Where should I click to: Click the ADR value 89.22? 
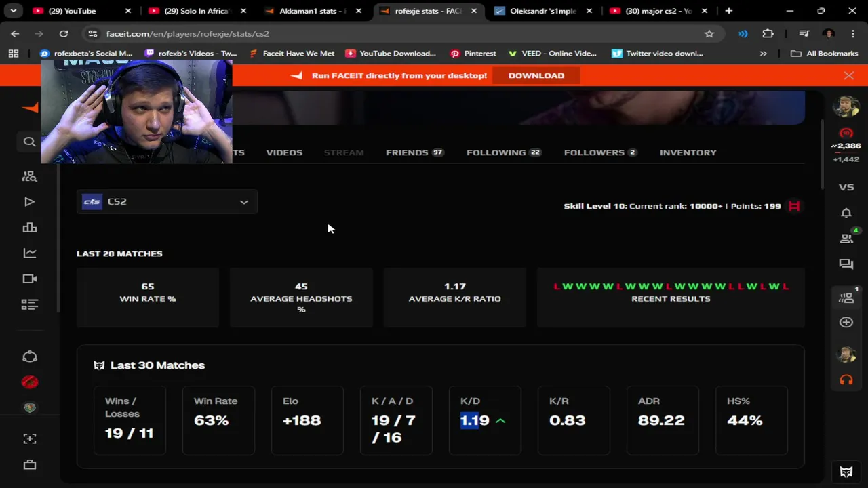[661, 421]
